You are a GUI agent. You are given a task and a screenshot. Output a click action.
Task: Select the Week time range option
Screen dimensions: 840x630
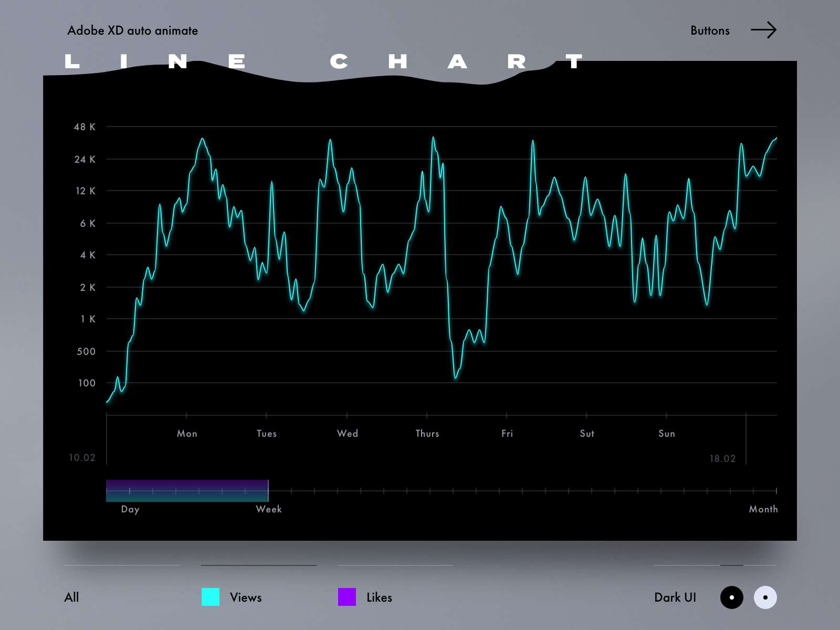pyautogui.click(x=269, y=509)
